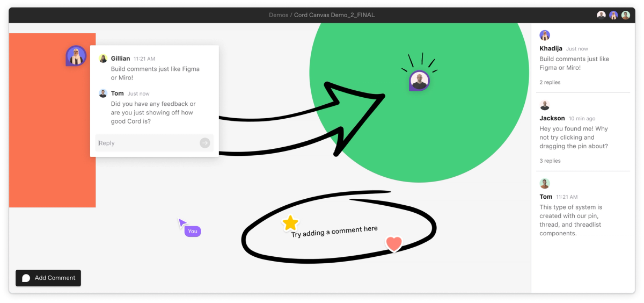Select Jackson's 'Hey you found me' message

pos(574,138)
